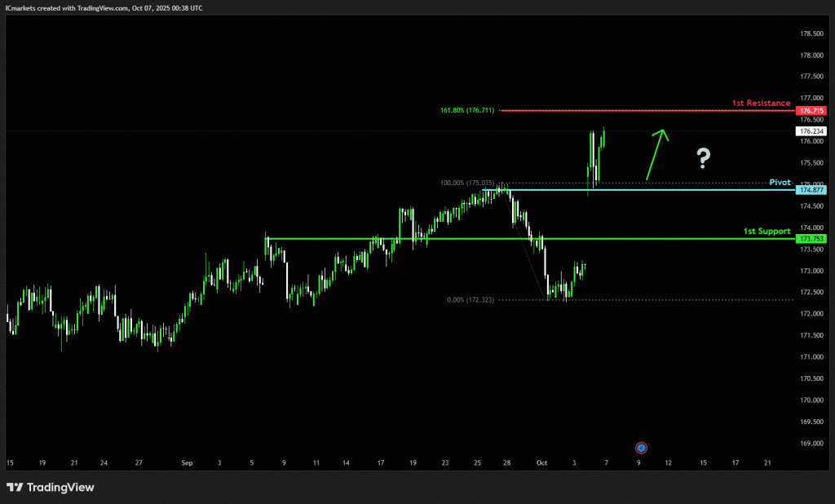Click the Pivot label text
The image size is (835, 504).
click(x=780, y=183)
